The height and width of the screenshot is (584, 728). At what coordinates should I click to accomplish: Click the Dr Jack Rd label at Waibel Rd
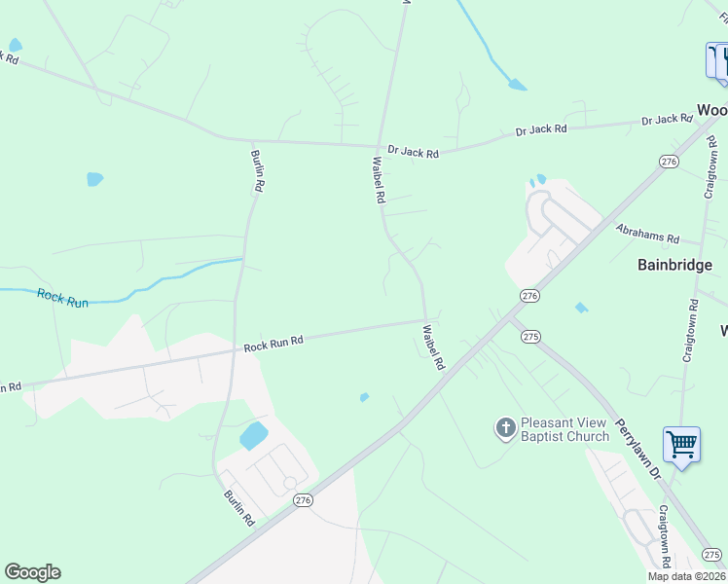click(x=413, y=151)
